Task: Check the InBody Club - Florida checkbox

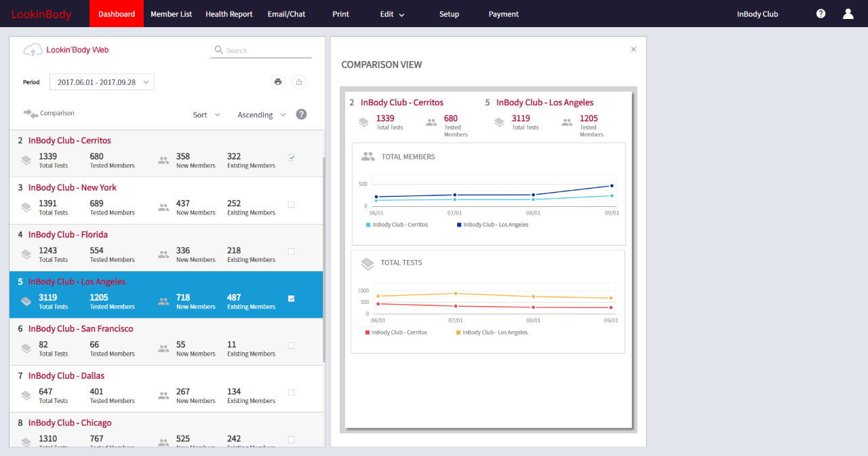Action: click(x=292, y=251)
